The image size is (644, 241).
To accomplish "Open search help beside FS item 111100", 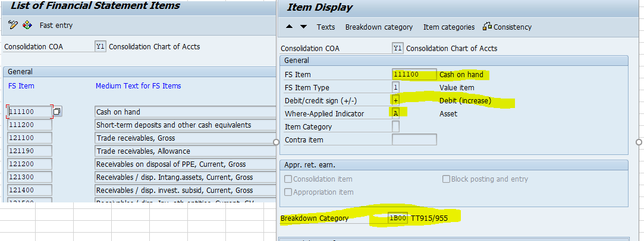I will point(57,112).
